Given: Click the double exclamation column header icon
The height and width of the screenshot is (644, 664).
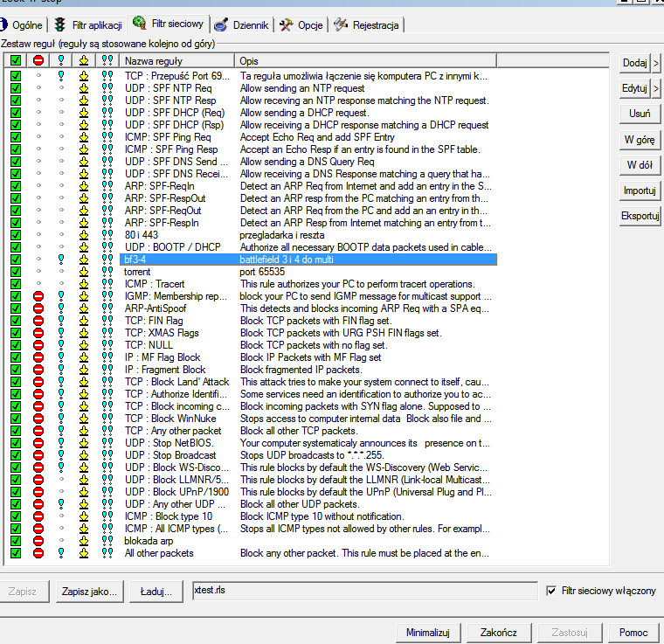Looking at the screenshot, I should click(107, 61).
